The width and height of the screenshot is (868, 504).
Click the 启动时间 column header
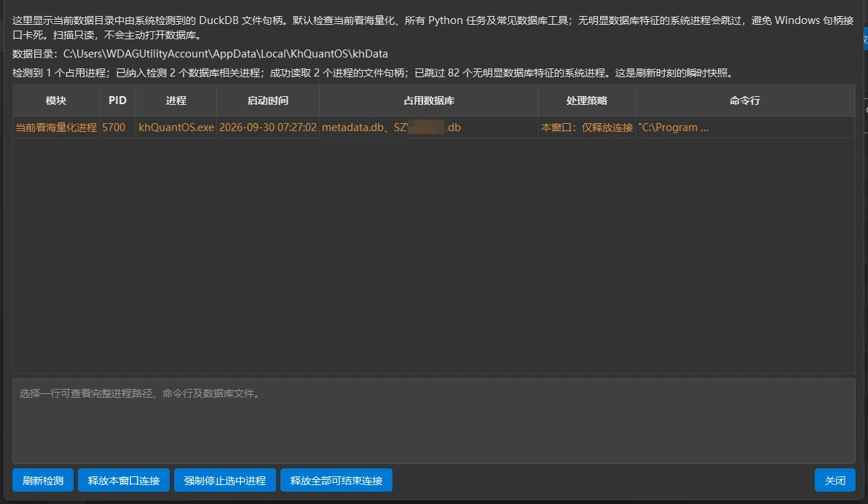pos(268,101)
